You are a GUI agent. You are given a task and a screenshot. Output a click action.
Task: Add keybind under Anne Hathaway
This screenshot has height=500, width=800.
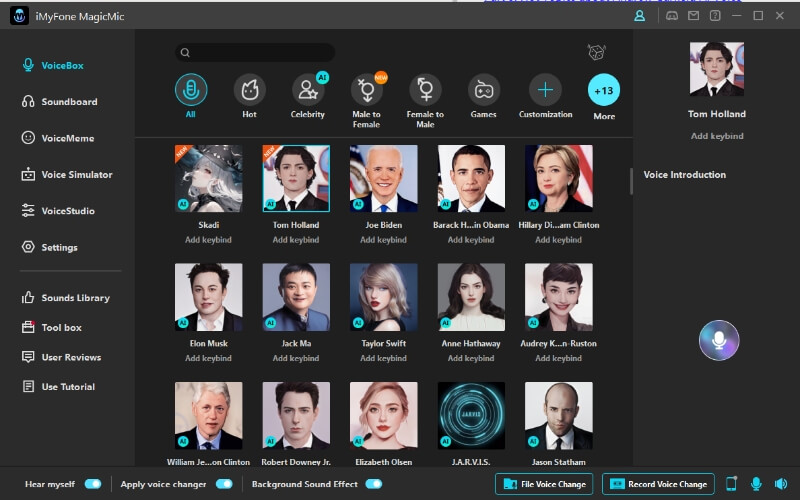point(471,358)
